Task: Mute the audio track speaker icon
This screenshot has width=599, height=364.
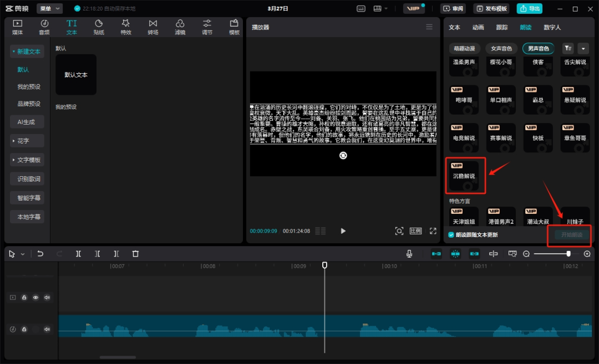Action: pyautogui.click(x=47, y=329)
